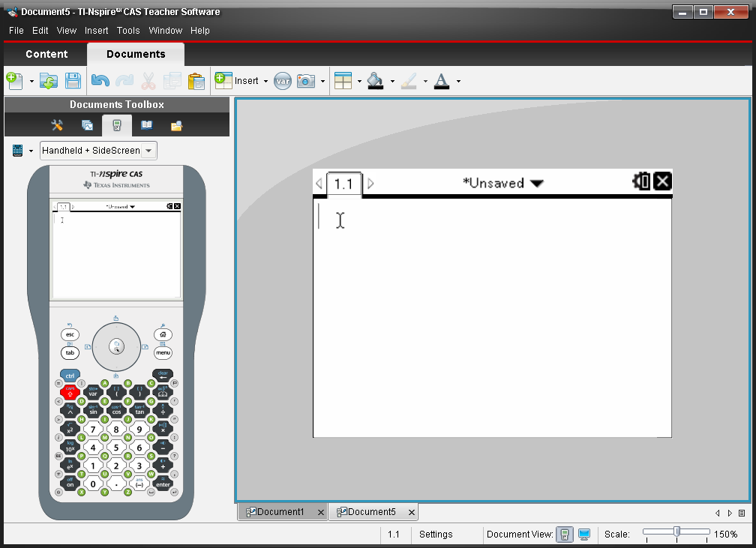This screenshot has height=548, width=756.
Task: Open the Page Sorter toolbox icon
Action: click(87, 125)
